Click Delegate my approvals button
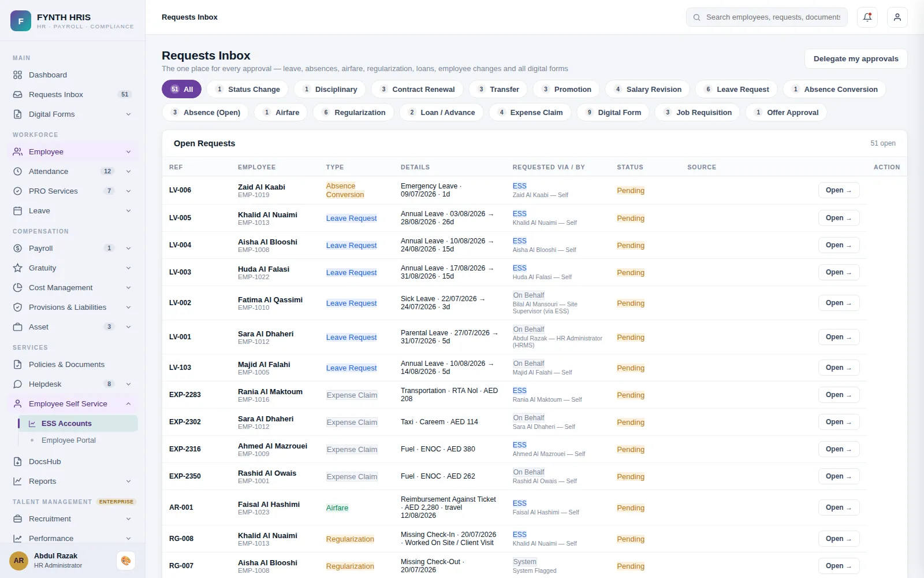The width and height of the screenshot is (924, 578). click(856, 59)
